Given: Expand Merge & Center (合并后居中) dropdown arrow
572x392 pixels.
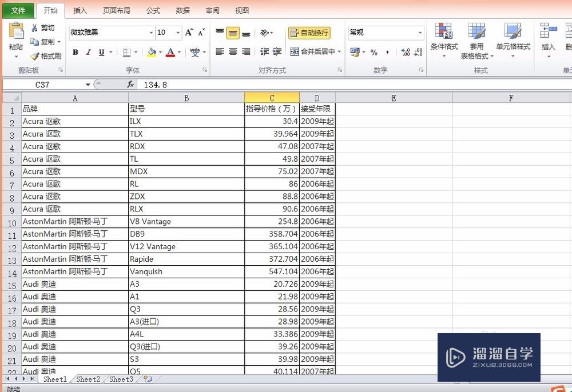Looking at the screenshot, I should 339,52.
